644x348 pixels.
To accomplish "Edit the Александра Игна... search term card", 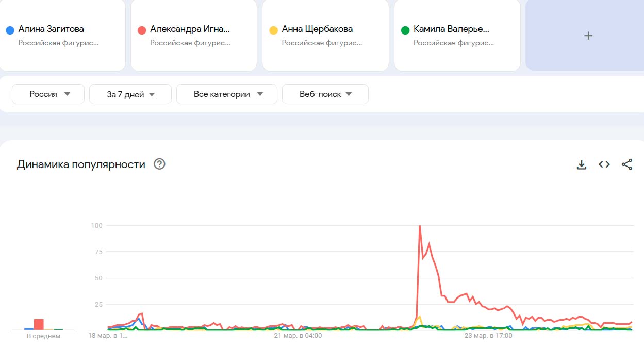I will click(x=194, y=36).
